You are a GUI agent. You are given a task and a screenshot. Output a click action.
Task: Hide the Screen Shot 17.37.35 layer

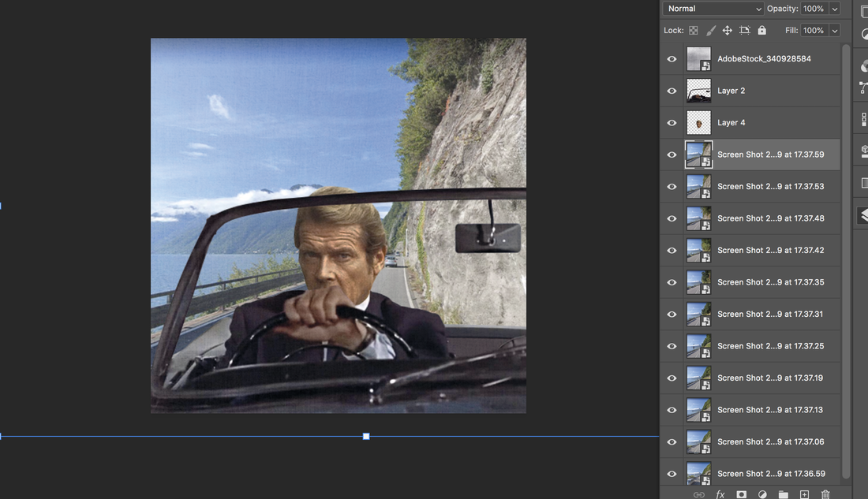(x=672, y=282)
